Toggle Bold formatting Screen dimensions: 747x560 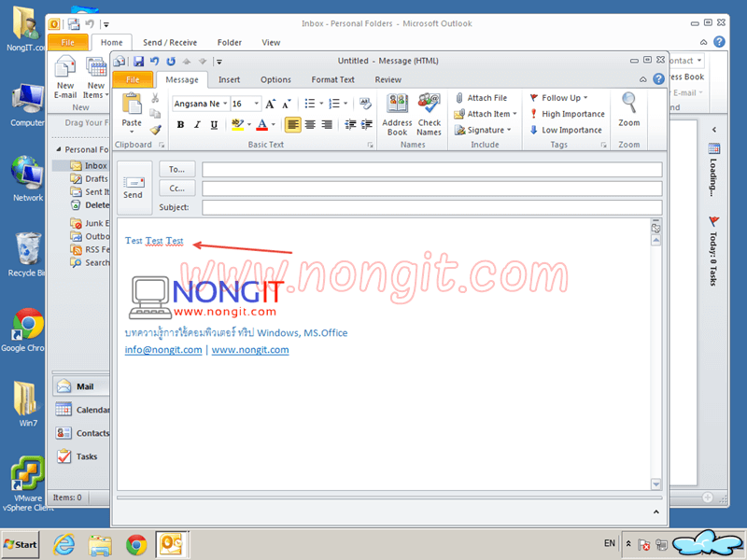pyautogui.click(x=180, y=125)
